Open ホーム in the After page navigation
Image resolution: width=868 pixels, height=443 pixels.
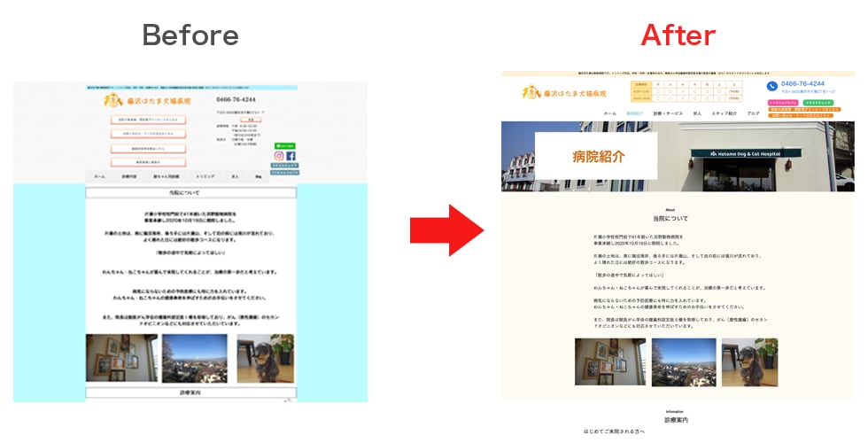point(609,113)
